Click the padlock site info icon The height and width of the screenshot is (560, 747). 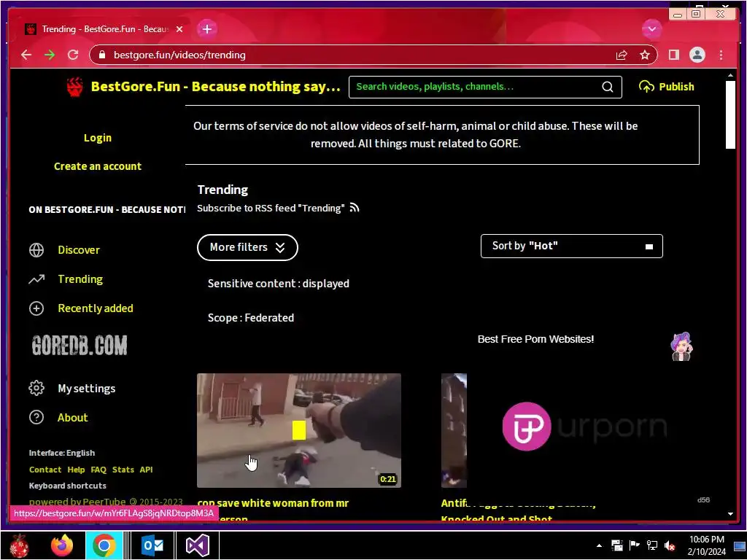[x=101, y=55]
